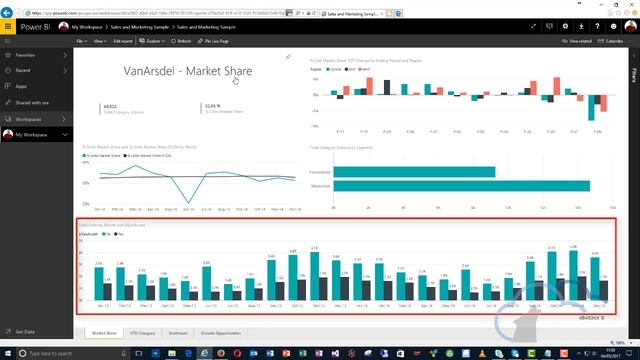
Task: Open the settings gear in header
Action: [565, 27]
